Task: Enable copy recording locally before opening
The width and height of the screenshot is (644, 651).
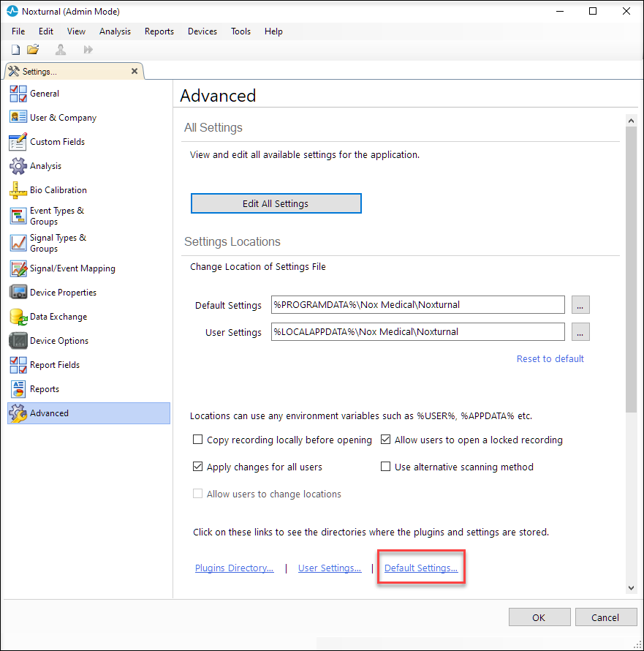Action: (197, 440)
